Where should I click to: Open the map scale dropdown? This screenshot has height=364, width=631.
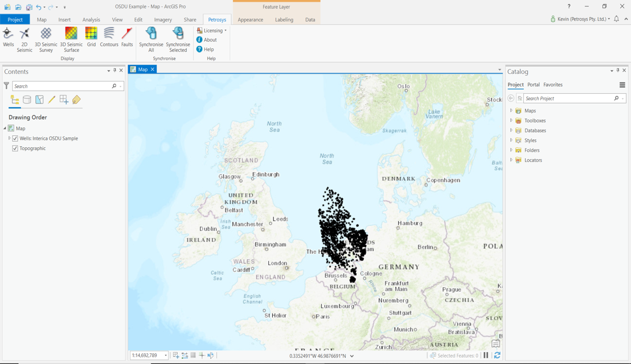(166, 355)
